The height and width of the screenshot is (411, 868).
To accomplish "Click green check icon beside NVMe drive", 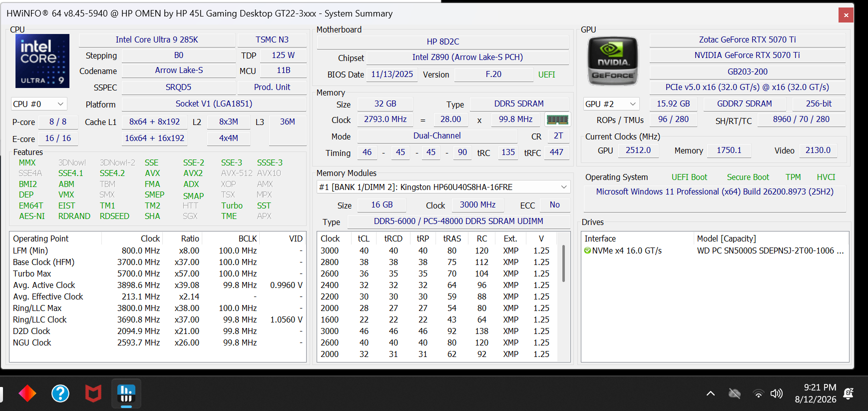I will click(x=587, y=250).
